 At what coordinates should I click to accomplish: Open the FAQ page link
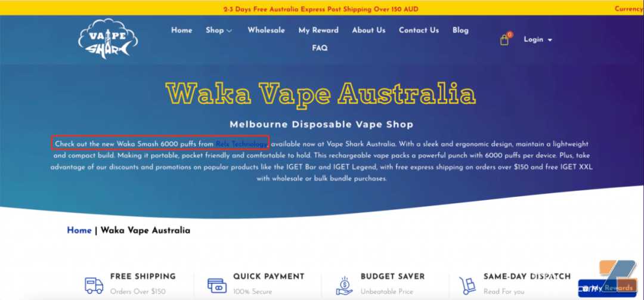pos(320,48)
